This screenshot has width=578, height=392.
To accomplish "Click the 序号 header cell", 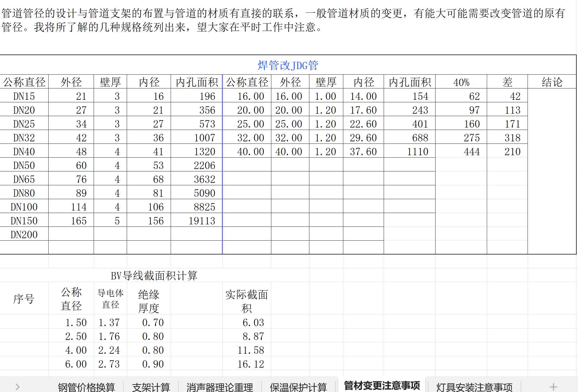I will [24, 299].
